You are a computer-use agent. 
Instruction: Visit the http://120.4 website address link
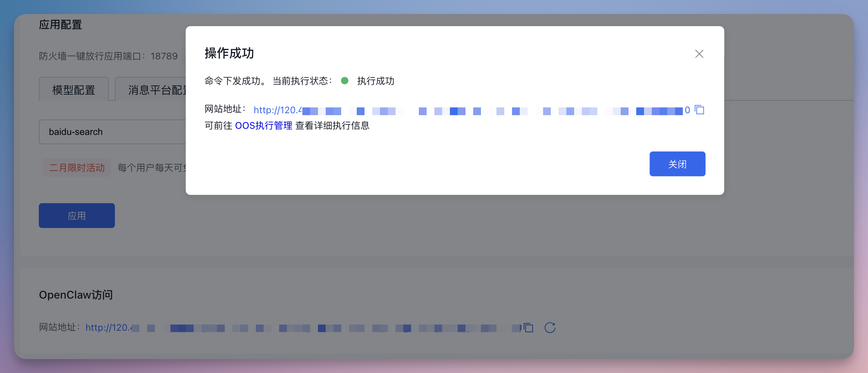click(x=277, y=110)
